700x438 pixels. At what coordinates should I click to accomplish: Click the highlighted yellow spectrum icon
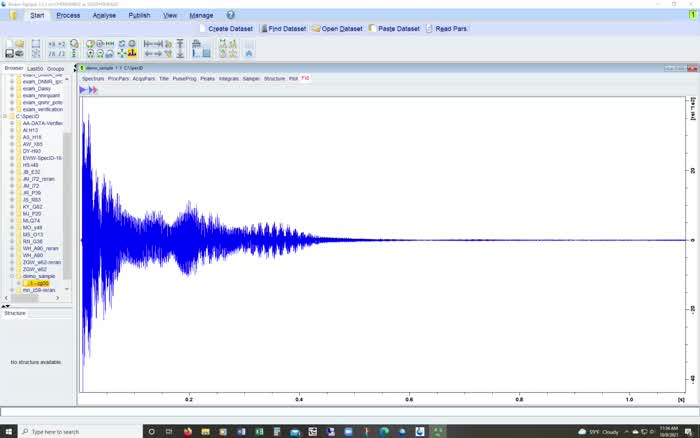coord(132,54)
